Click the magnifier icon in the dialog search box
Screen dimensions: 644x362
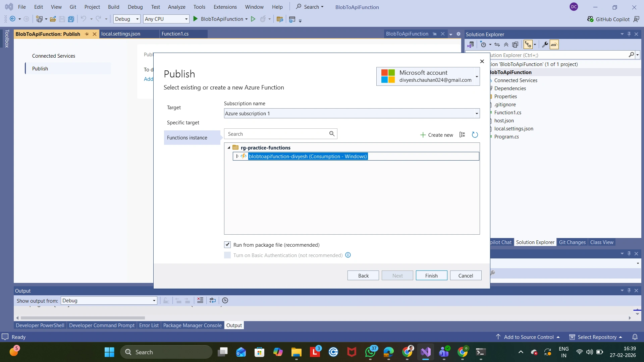click(332, 134)
